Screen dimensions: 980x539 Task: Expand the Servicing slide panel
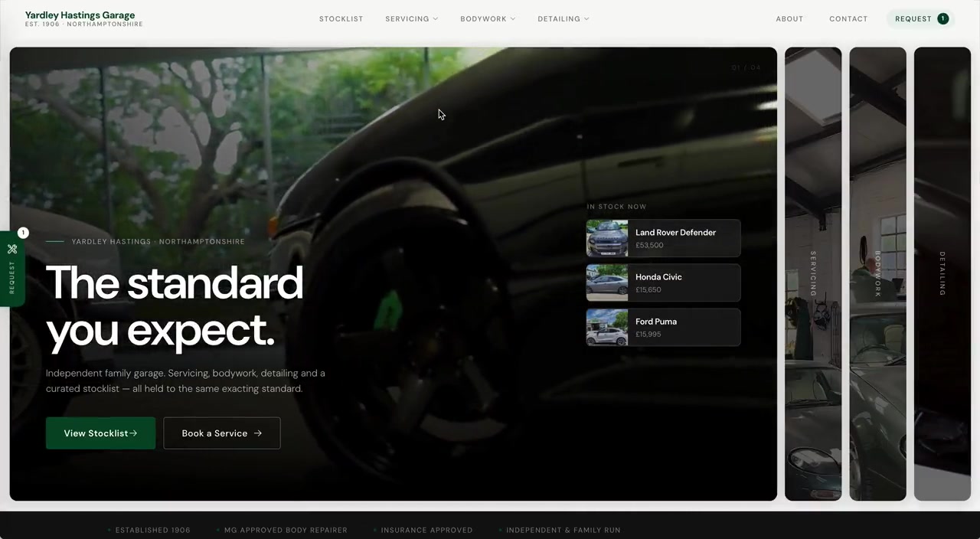click(813, 274)
